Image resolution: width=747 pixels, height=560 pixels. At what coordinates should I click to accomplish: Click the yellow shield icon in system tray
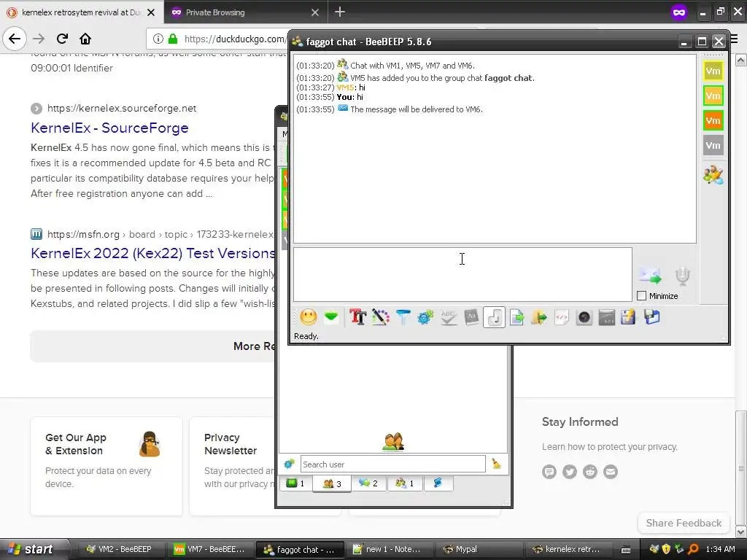(x=667, y=549)
